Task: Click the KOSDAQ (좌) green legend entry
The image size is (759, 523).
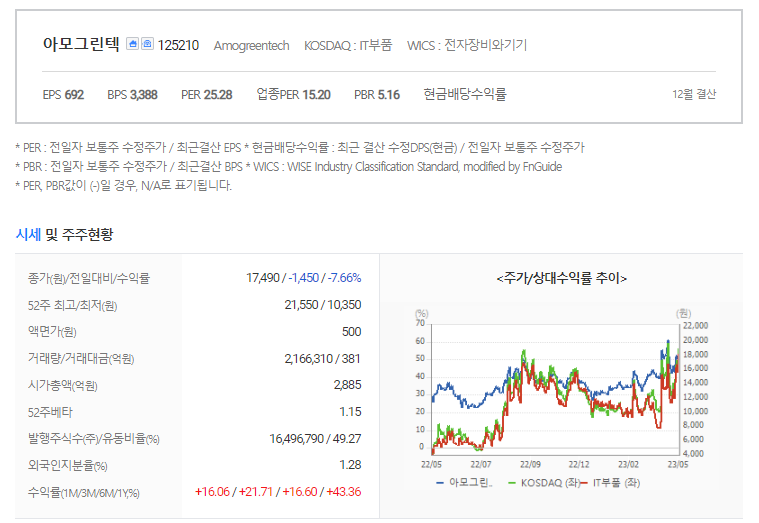Action: click(544, 483)
